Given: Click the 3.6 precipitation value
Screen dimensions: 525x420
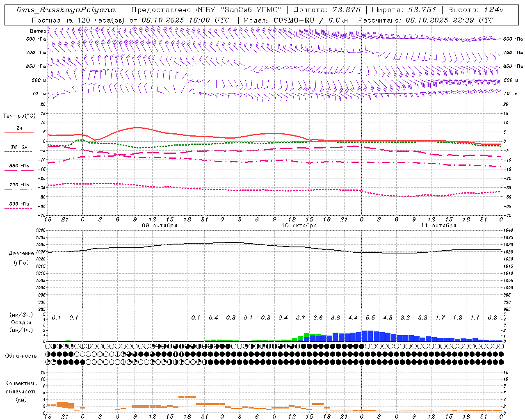Looking at the screenshot, I should 318,318.
